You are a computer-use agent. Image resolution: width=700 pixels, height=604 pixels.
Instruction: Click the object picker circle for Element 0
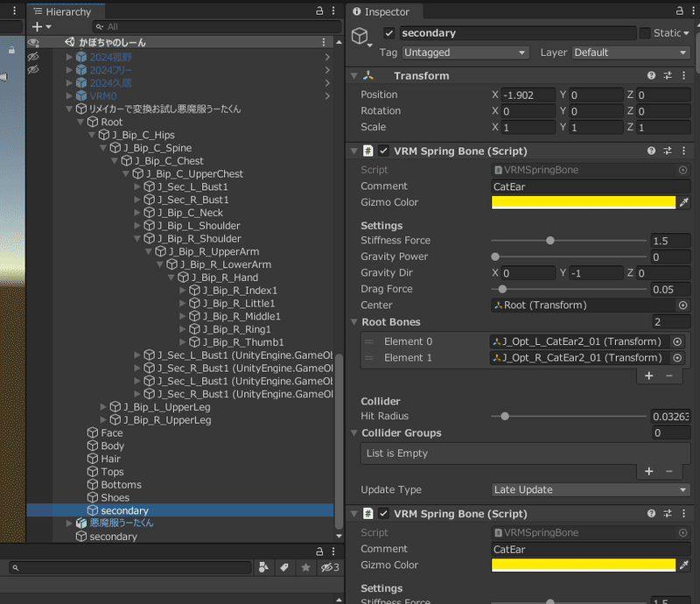click(x=676, y=341)
